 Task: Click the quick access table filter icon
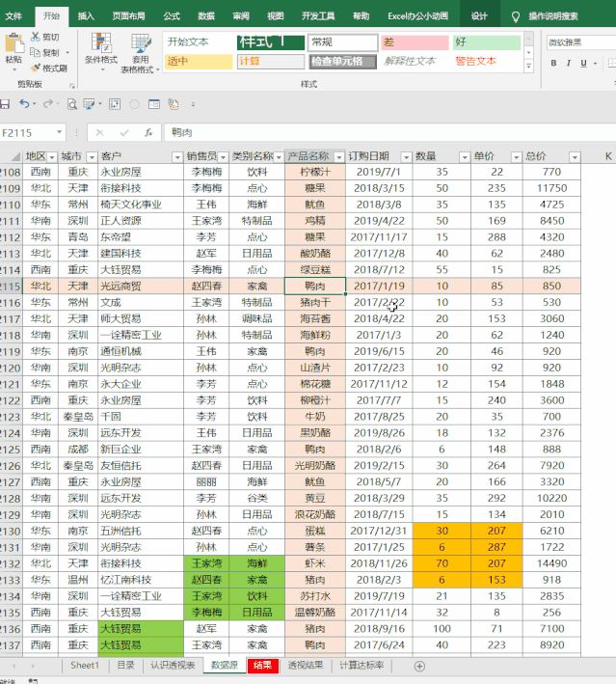coord(90,104)
